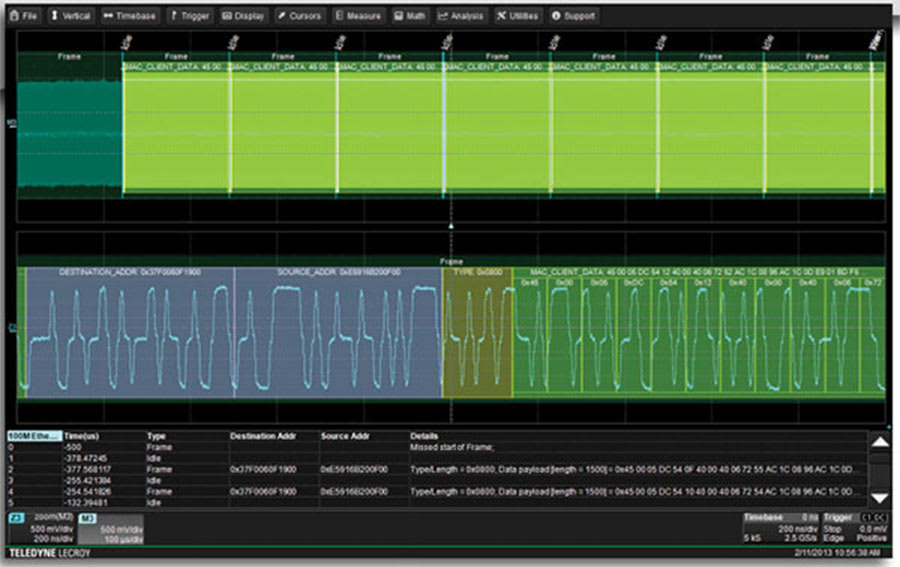This screenshot has height=567, width=900.
Task: Open the Timebase descriptor box
Action: (781, 530)
